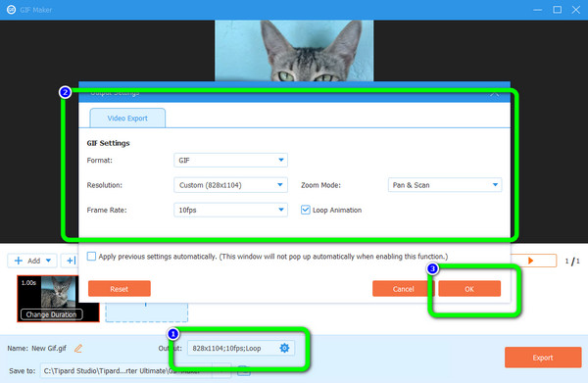Enable Apply previous settings automatically checkbox
Viewport: 588px width, 383px height.
pos(91,257)
